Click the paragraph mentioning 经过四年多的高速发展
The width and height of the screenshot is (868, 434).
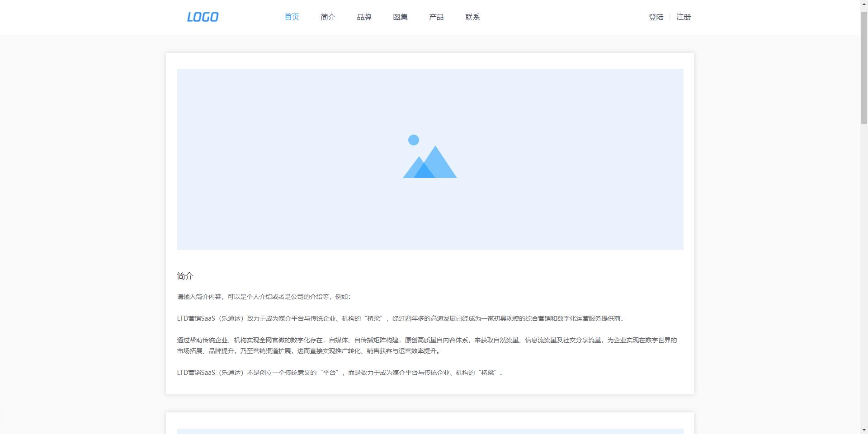(x=401, y=318)
